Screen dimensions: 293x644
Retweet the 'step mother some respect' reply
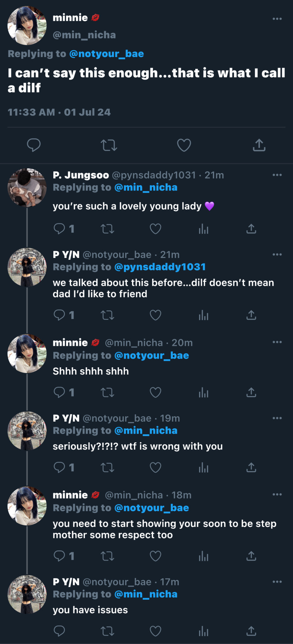pos(107,556)
